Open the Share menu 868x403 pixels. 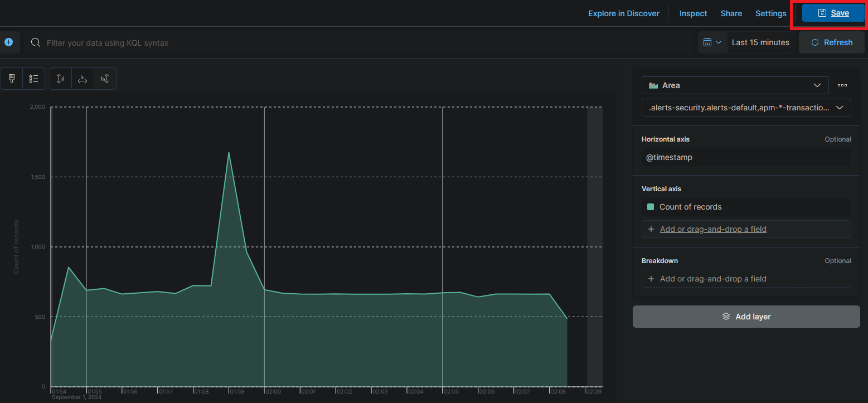click(731, 13)
